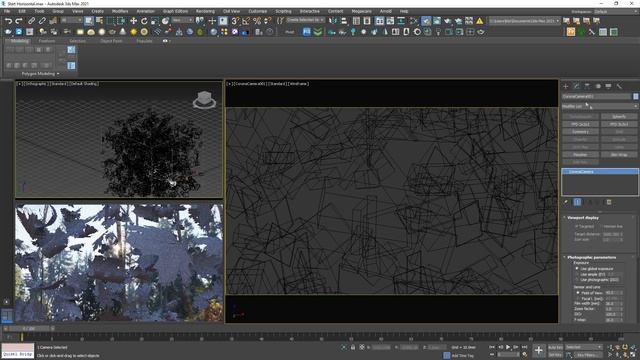Click the Create panel plus icon
The image size is (640, 360).
pos(566,86)
